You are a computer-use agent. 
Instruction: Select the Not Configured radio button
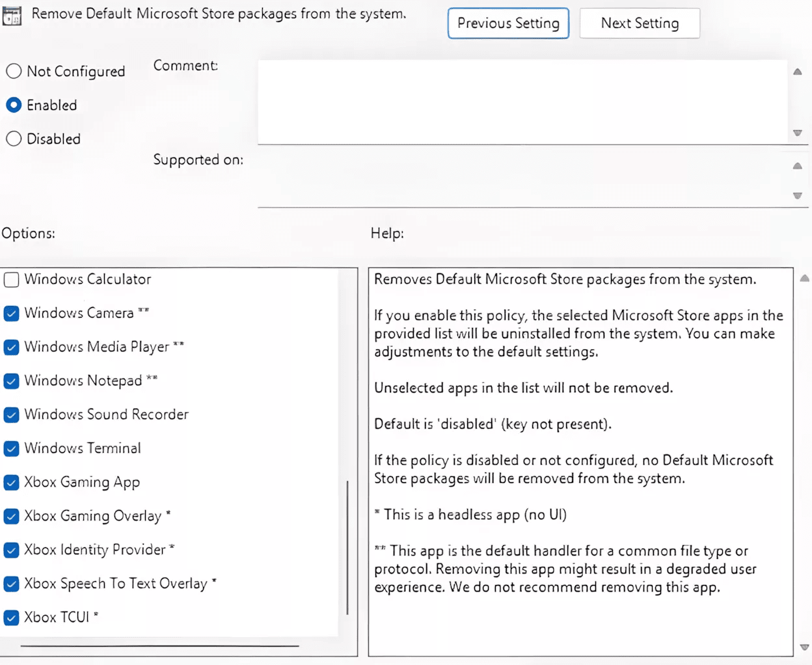pyautogui.click(x=13, y=71)
